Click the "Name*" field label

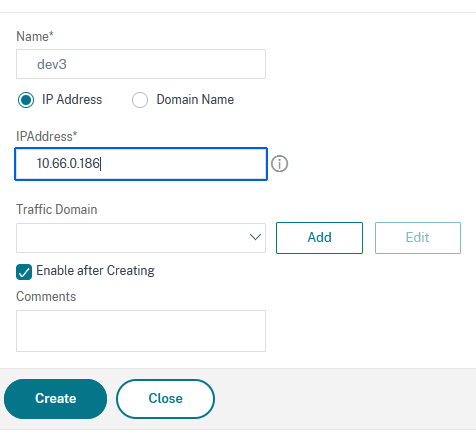coord(35,36)
